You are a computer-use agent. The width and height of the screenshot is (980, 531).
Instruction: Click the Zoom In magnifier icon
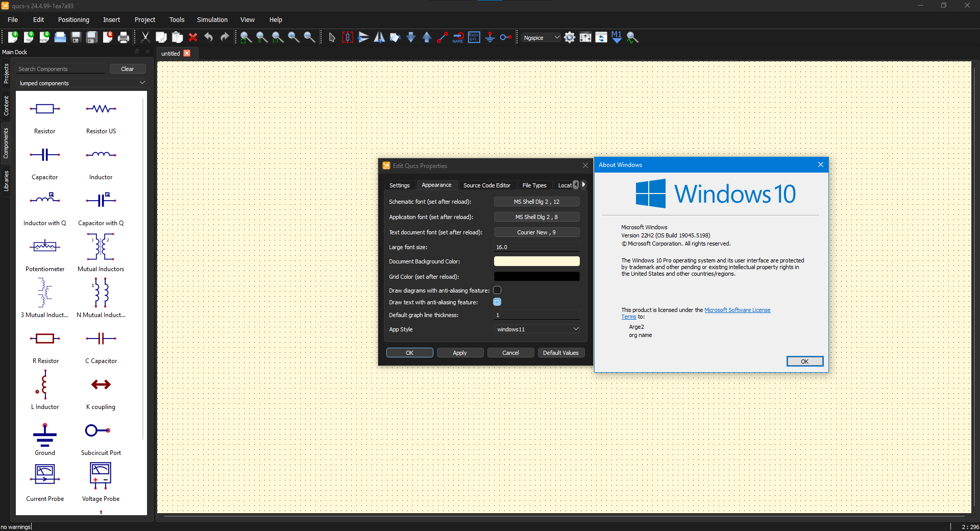point(293,37)
